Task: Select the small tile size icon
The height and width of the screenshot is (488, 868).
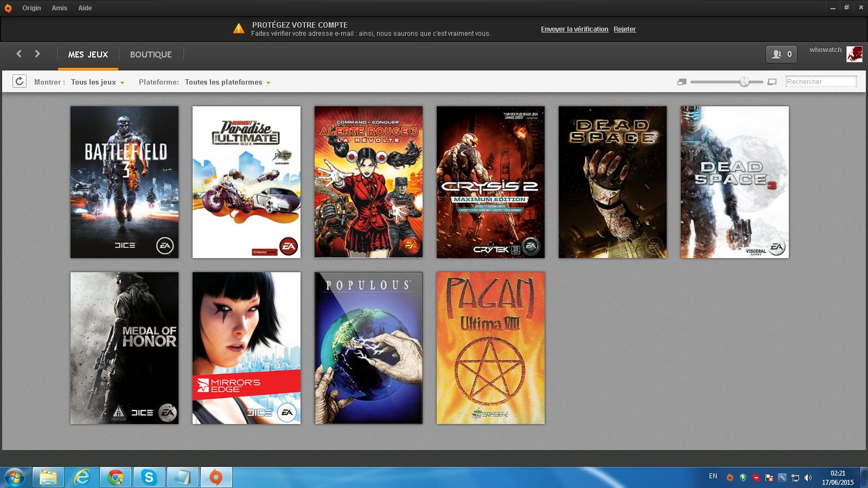Action: click(x=682, y=82)
